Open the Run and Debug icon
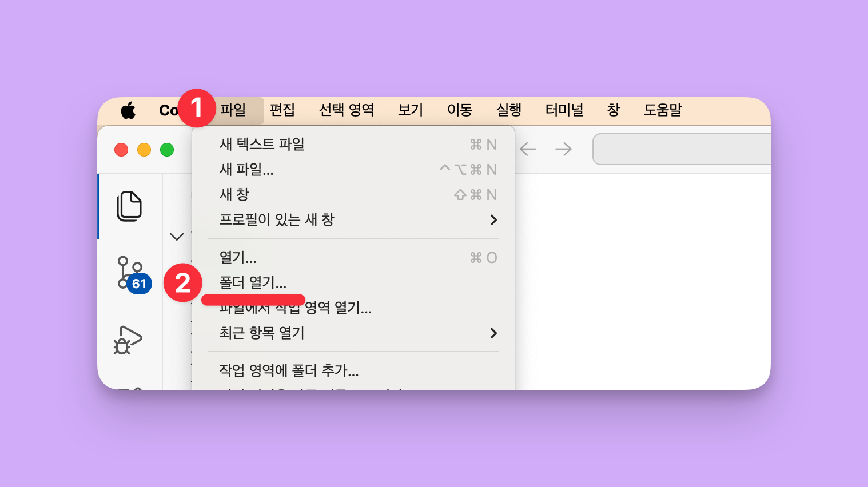This screenshot has height=487, width=868. (x=128, y=340)
